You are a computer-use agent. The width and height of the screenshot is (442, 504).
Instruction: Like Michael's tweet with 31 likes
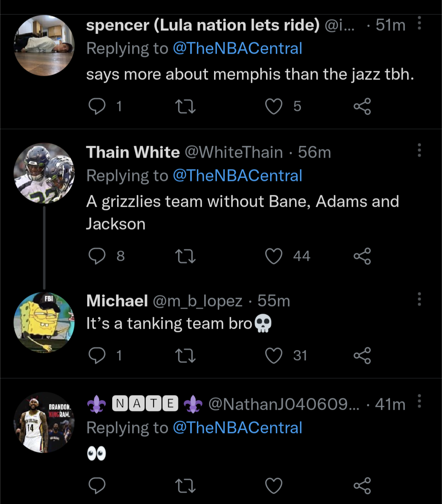coord(274,355)
